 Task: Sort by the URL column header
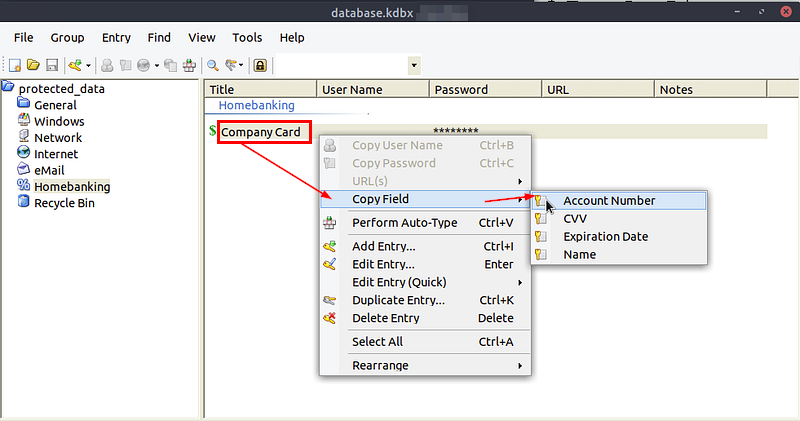click(598, 89)
